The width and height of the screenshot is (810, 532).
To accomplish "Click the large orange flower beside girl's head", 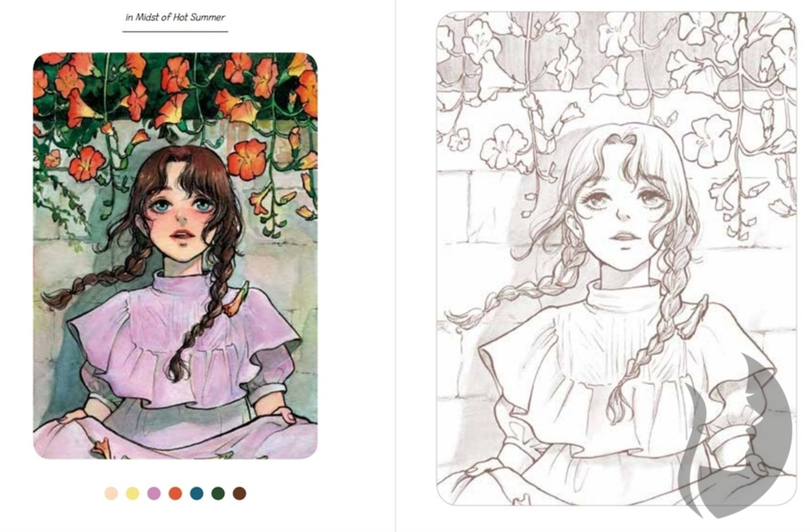I will [247, 159].
